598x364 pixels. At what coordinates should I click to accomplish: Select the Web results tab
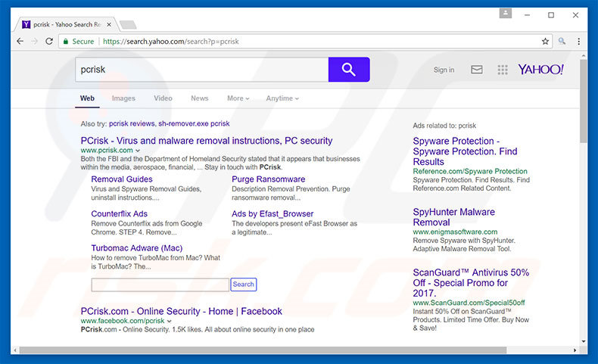(87, 98)
